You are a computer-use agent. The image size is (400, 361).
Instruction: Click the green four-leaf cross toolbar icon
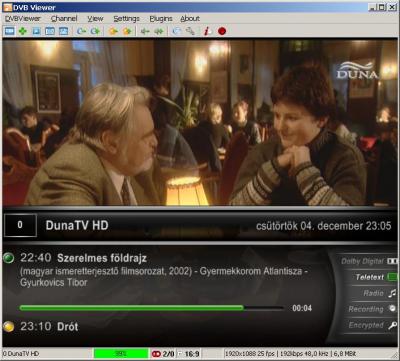[23, 31]
